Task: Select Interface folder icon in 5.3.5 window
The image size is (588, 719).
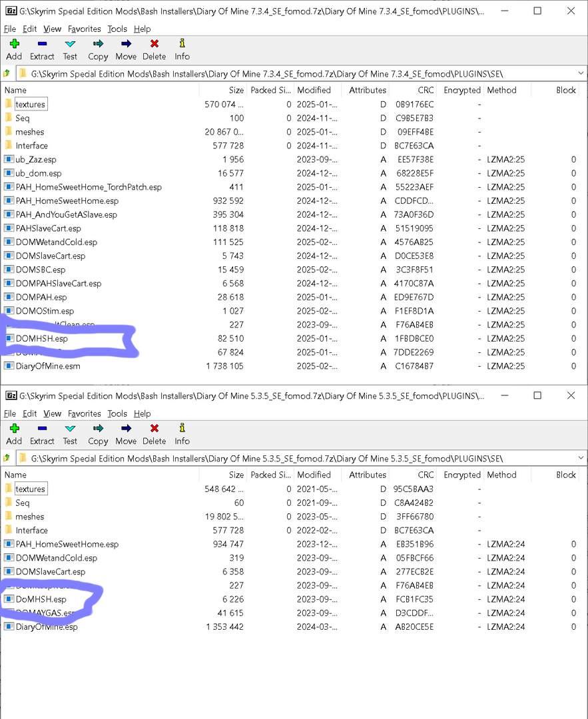Action: click(x=9, y=530)
